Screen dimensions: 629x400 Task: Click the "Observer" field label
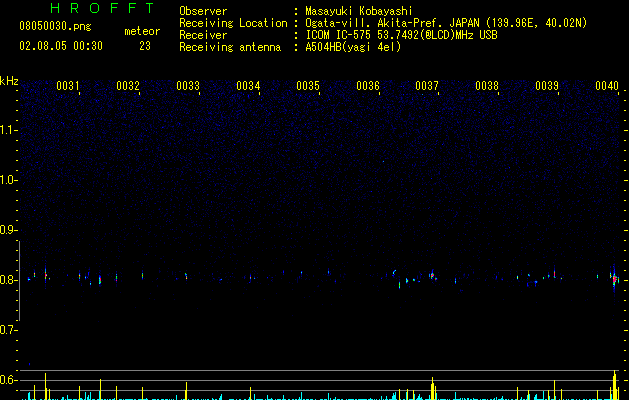point(203,11)
